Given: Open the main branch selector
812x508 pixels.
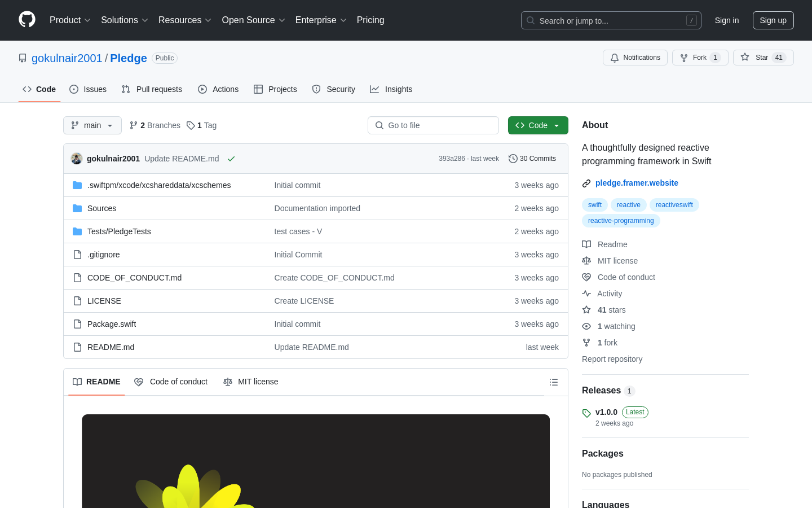Looking at the screenshot, I should 92,125.
